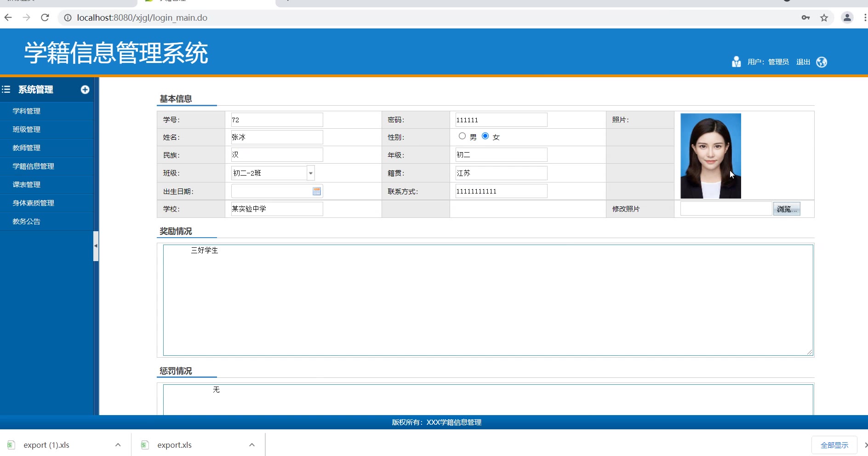The height and width of the screenshot is (456, 868).
Task: Click the 浏览... button to change photo
Action: click(x=787, y=209)
